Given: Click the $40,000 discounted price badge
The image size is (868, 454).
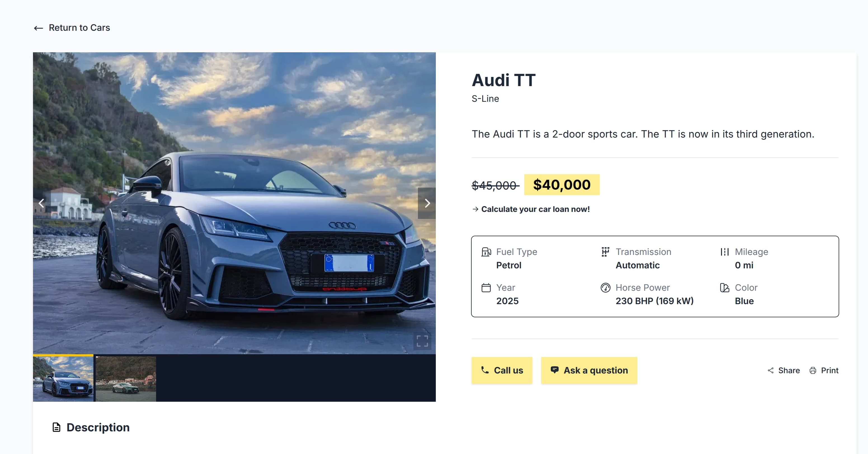Looking at the screenshot, I should coord(562,185).
